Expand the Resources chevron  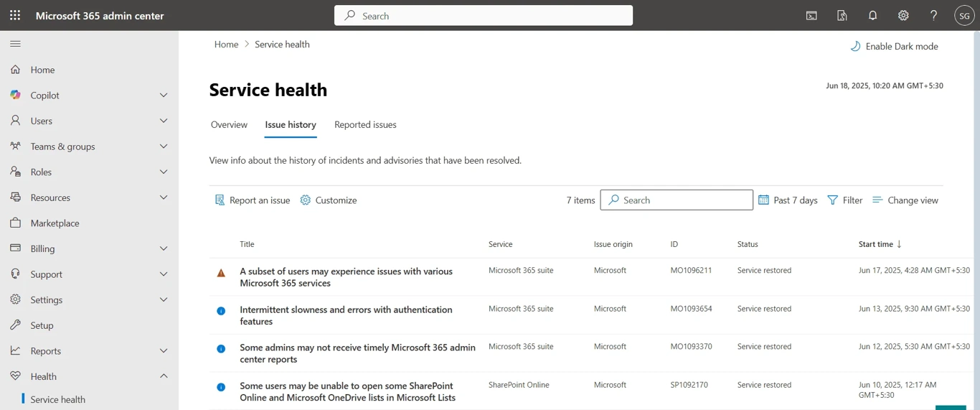164,197
